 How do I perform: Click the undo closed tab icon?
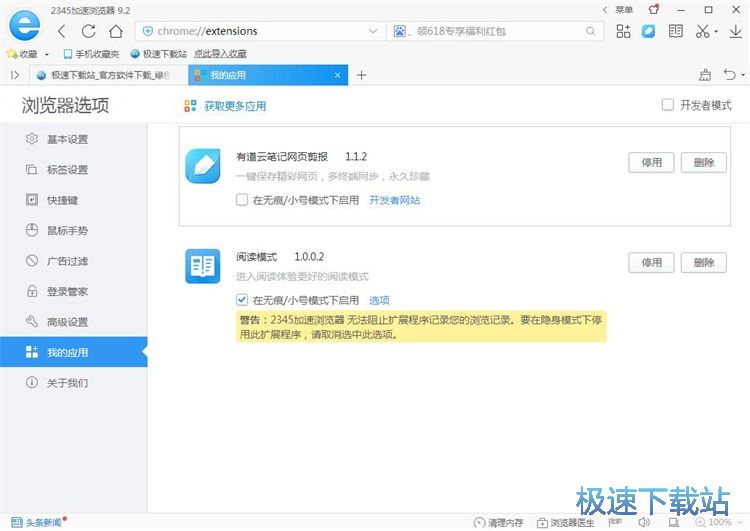729,75
